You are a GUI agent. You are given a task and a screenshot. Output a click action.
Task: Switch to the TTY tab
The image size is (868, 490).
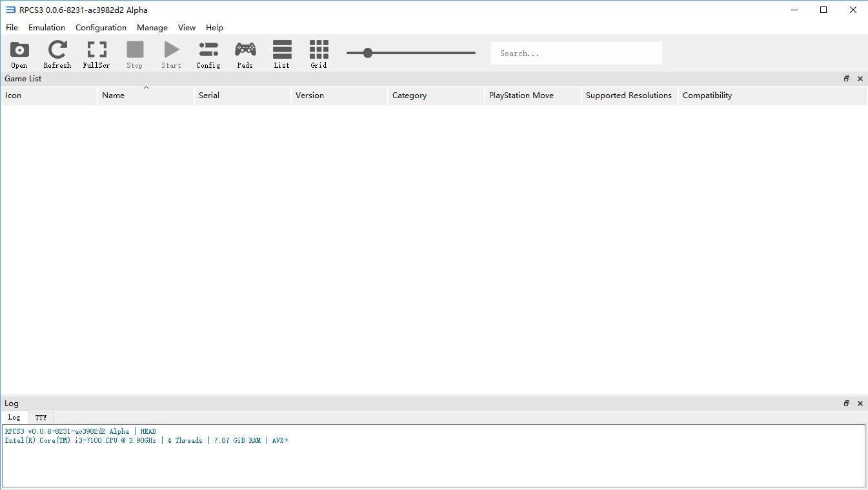(x=41, y=418)
